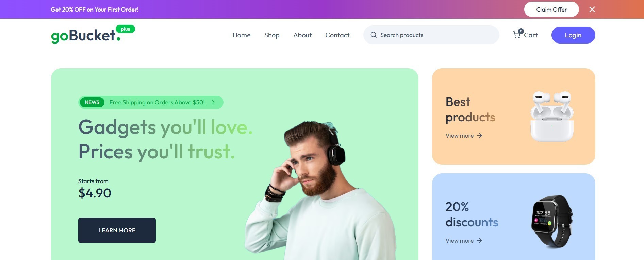Viewport: 644px width, 260px height.
Task: Click the Claim Offer button
Action: 551,10
